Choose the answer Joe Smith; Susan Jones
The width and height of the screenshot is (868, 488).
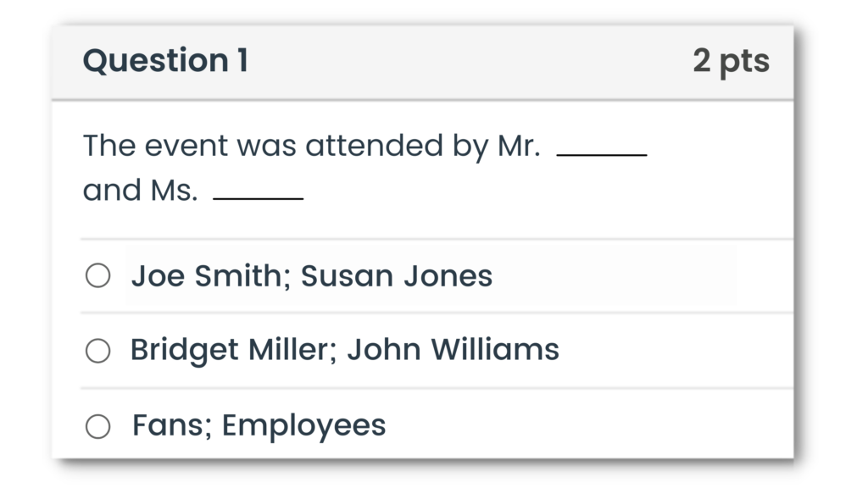(x=311, y=274)
